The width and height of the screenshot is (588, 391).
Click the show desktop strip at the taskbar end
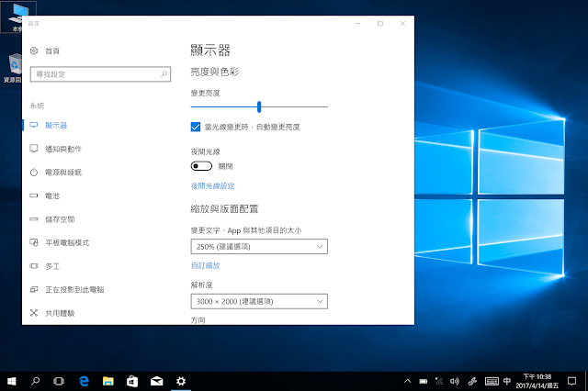click(x=586, y=381)
